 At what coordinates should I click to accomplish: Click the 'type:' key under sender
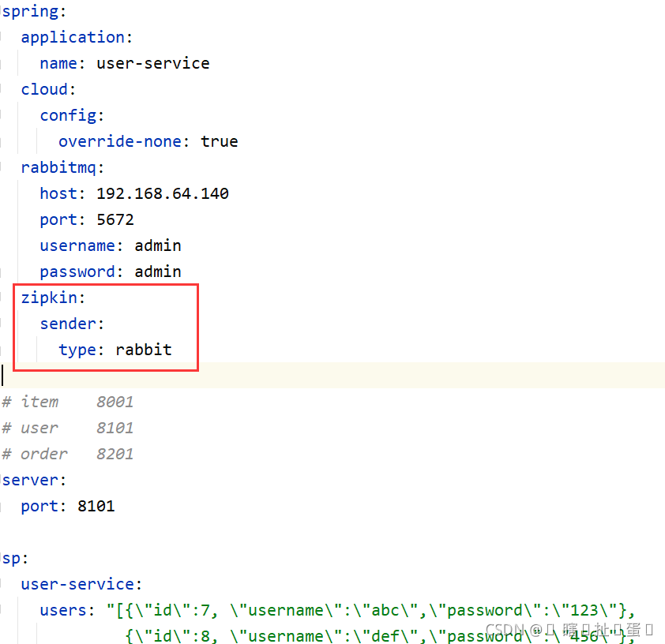pyautogui.click(x=81, y=350)
